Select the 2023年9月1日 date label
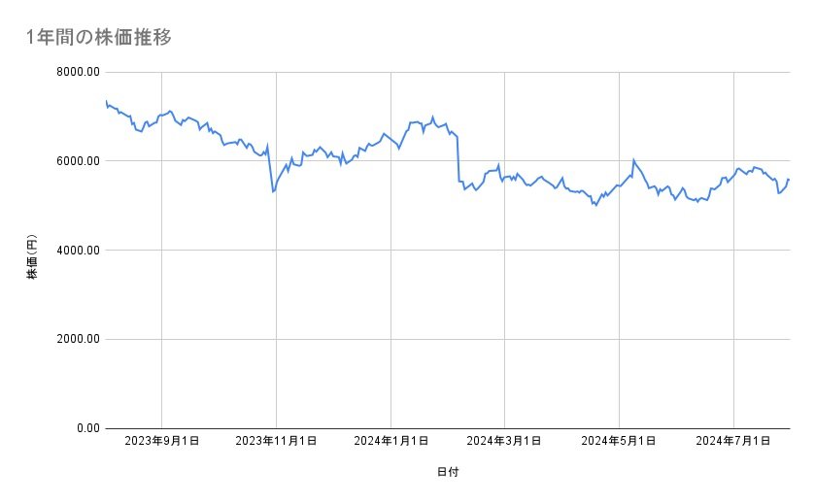Image resolution: width=815 pixels, height=504 pixels. (x=163, y=442)
